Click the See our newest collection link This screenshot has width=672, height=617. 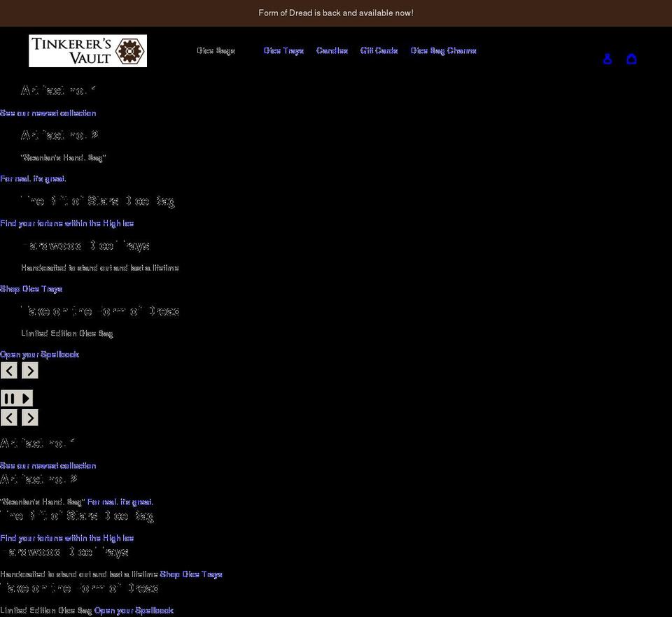tap(48, 112)
